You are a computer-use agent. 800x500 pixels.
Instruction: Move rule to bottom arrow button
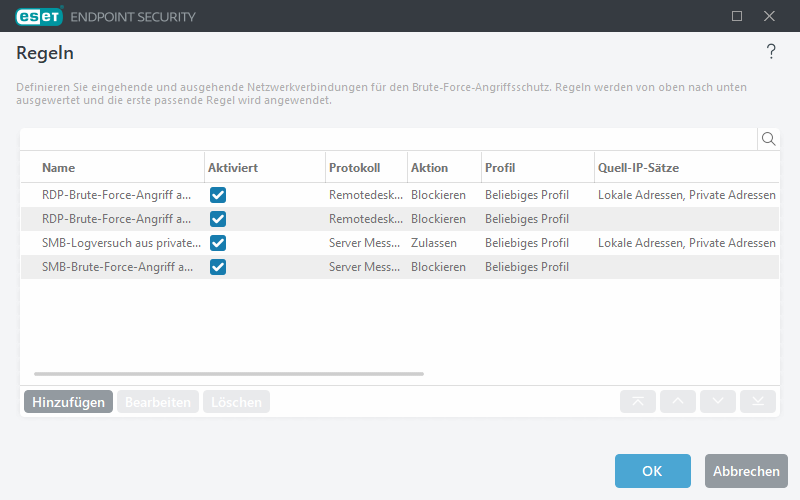click(x=758, y=402)
